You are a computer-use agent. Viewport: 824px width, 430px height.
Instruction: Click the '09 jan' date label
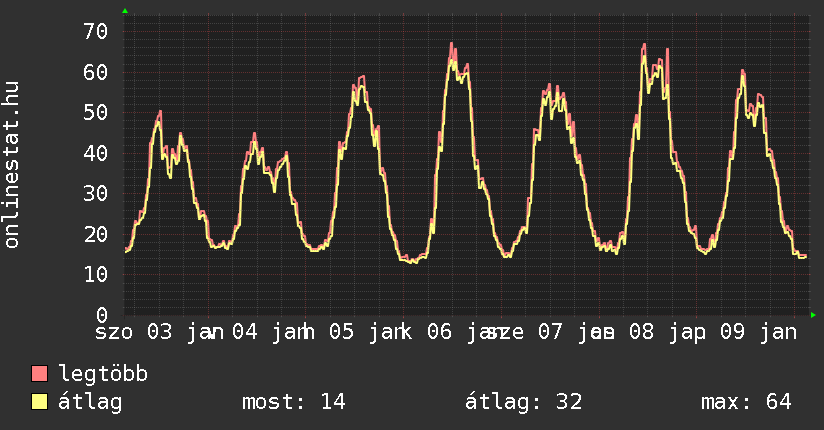tap(759, 332)
